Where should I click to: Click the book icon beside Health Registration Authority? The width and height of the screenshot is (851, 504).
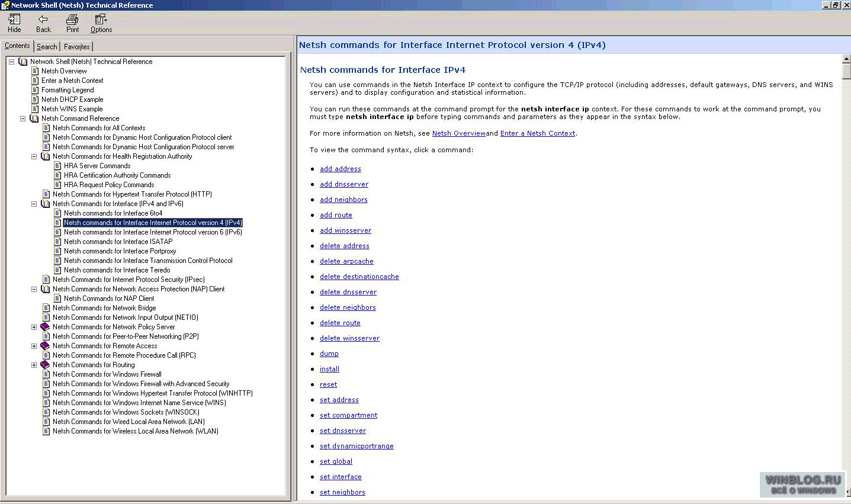(46, 156)
